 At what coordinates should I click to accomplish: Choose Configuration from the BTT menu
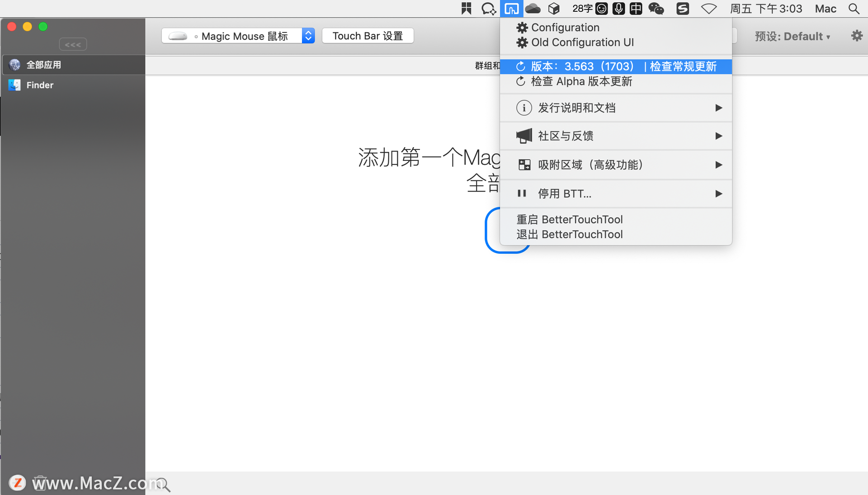click(616, 28)
